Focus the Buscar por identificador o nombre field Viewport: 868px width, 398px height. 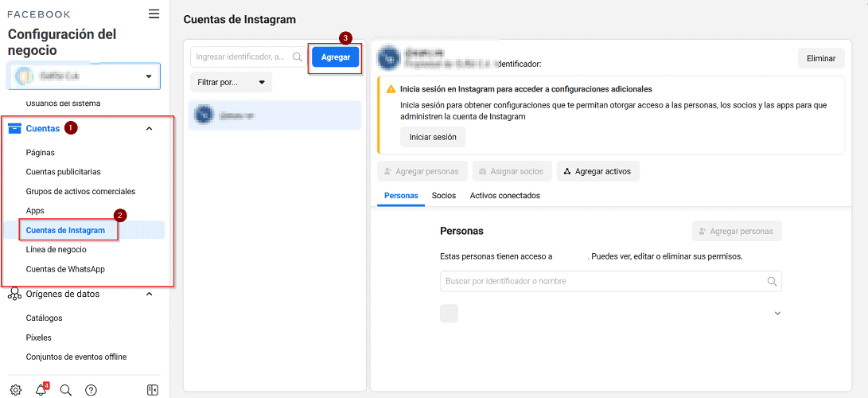click(610, 281)
